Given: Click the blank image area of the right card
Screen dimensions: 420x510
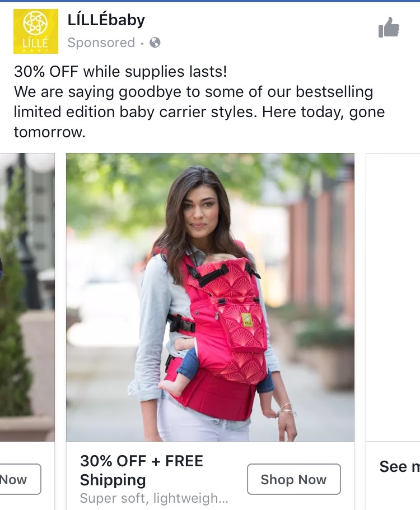Looking at the screenshot, I should tap(393, 297).
